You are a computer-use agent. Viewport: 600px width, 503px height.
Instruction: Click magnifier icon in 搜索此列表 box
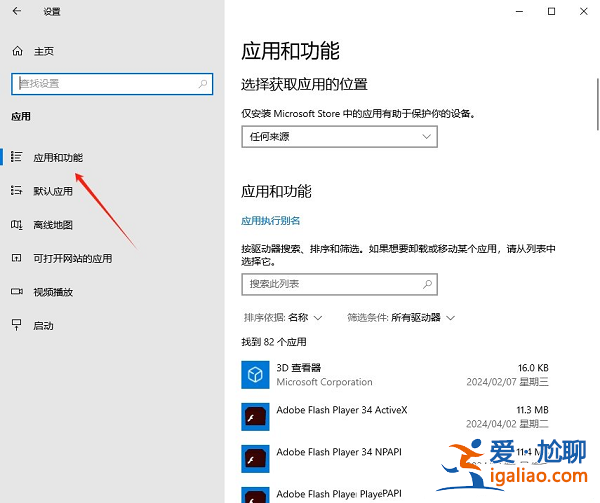point(427,284)
